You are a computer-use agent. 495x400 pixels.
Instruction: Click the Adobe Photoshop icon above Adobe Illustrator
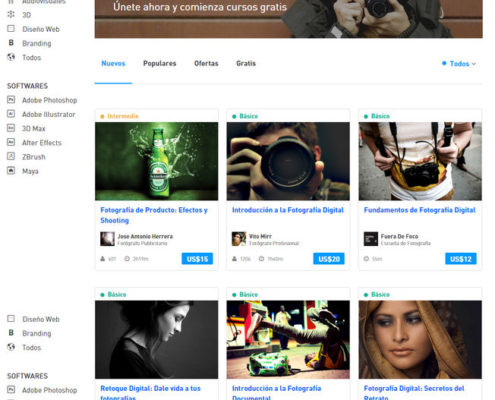point(11,100)
